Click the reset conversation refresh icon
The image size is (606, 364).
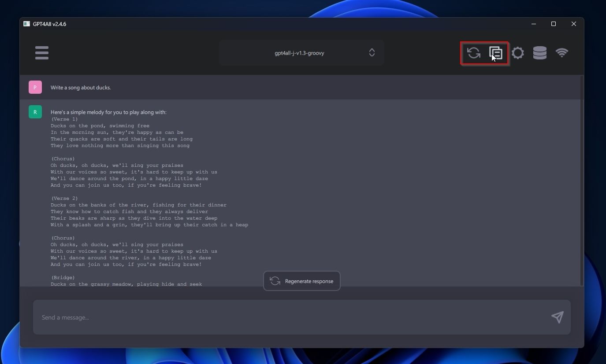[474, 53]
